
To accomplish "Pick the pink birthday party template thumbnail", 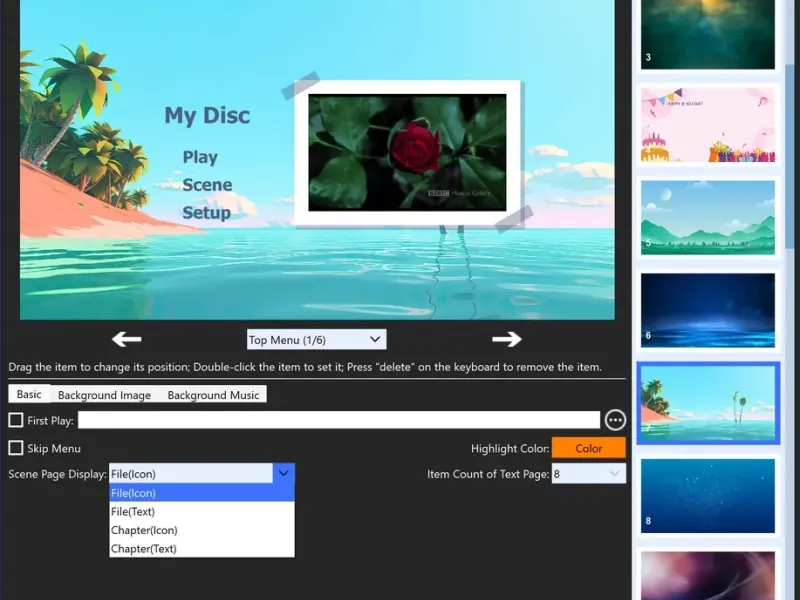I will pos(708,125).
